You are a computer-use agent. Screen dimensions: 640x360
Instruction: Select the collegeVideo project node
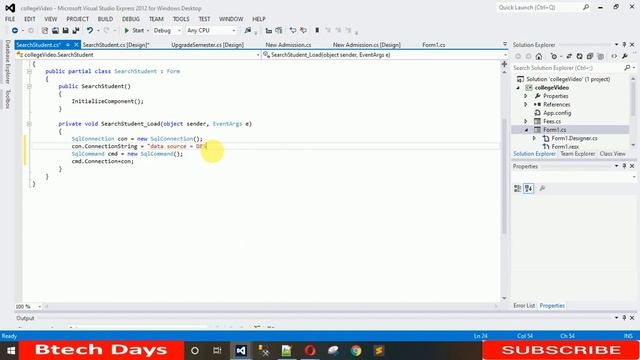point(551,88)
